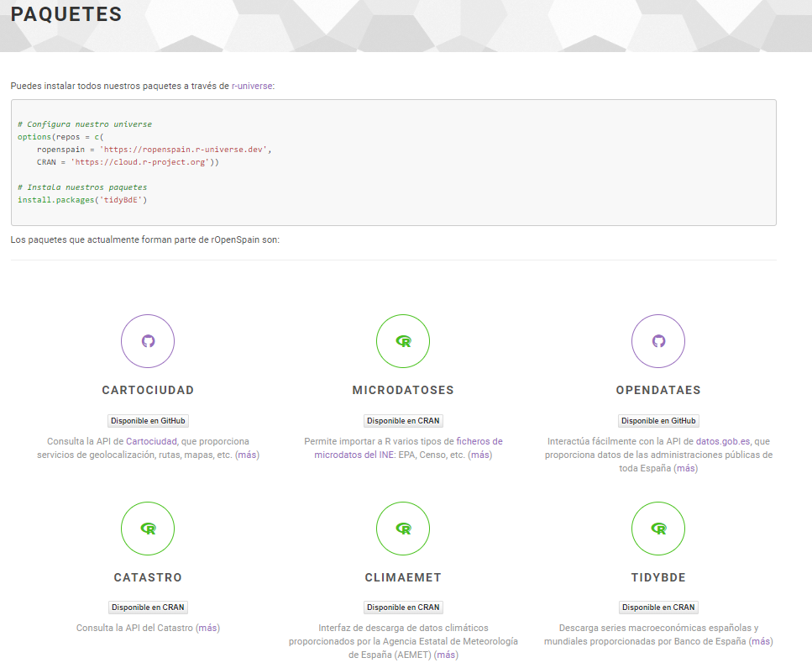Click the R logo icon above CLIMAEMET
Viewport: 812px width, 663px height.
tap(403, 529)
